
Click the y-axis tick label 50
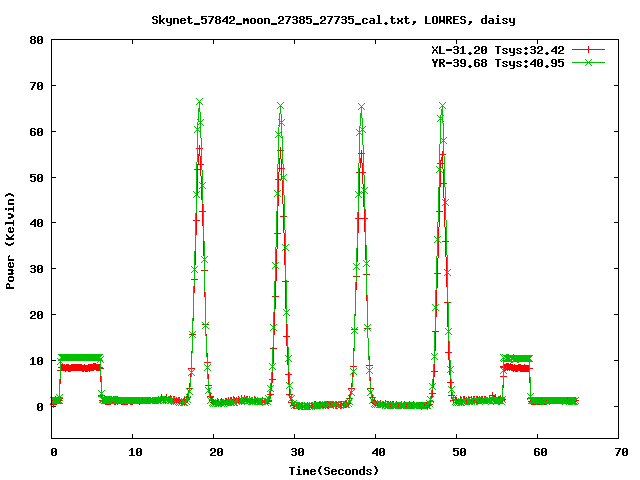click(37, 178)
